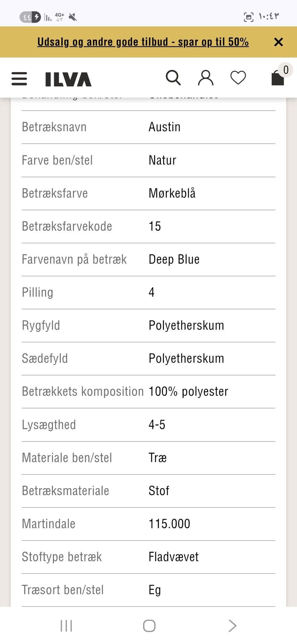The width and height of the screenshot is (297, 644).
Task: Select the 'Deep Blue' color name value
Action: [174, 259]
